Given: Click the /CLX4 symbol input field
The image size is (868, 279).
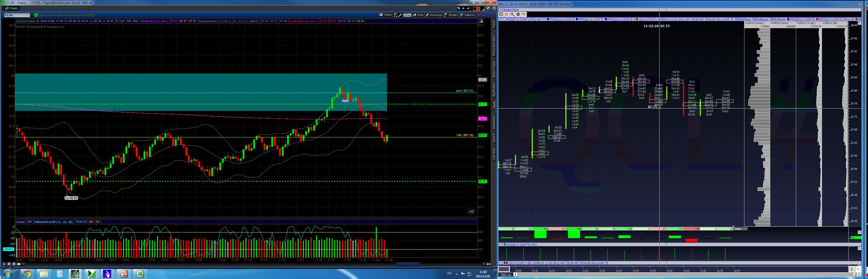Looking at the screenshot, I should point(17,15).
